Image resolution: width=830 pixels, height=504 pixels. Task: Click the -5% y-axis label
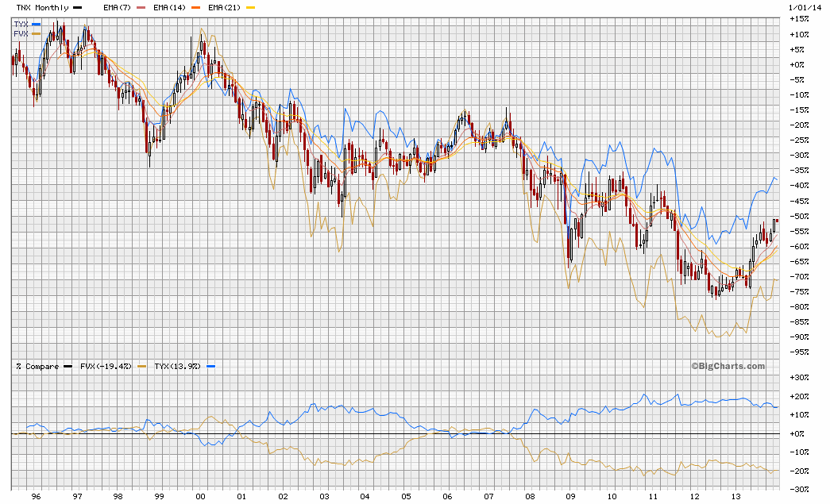pos(797,80)
